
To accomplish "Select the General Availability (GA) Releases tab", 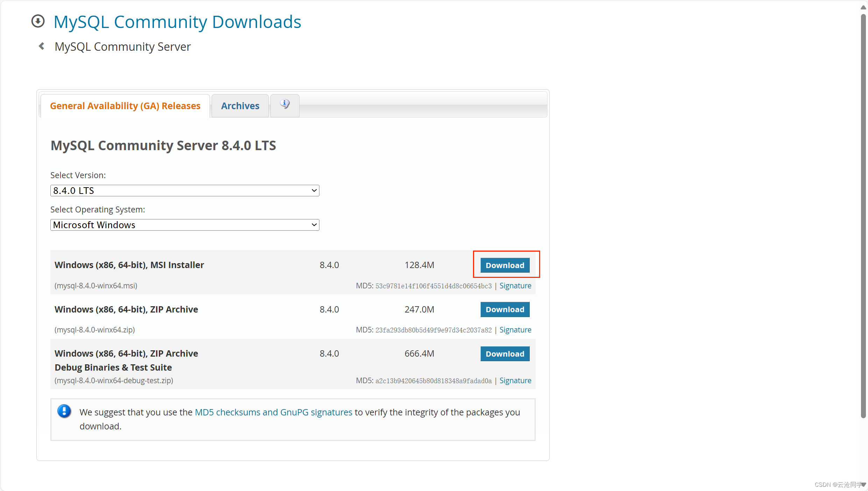I will [x=125, y=106].
